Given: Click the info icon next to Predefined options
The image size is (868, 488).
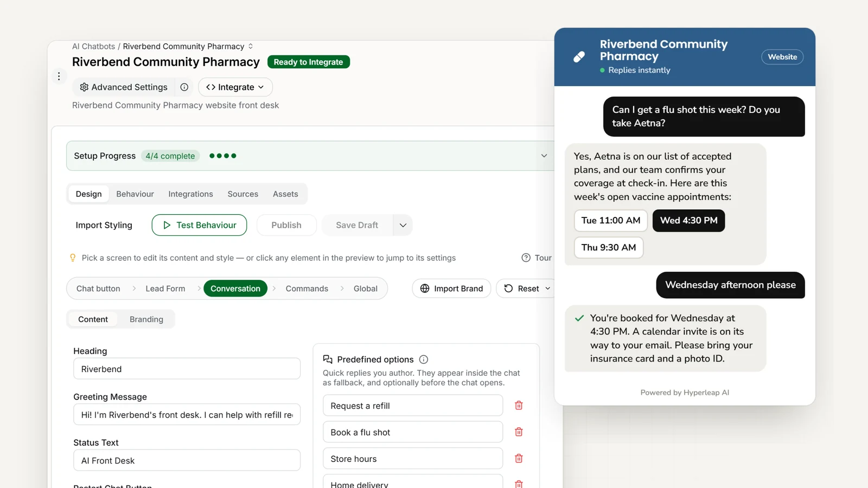Looking at the screenshot, I should point(424,359).
